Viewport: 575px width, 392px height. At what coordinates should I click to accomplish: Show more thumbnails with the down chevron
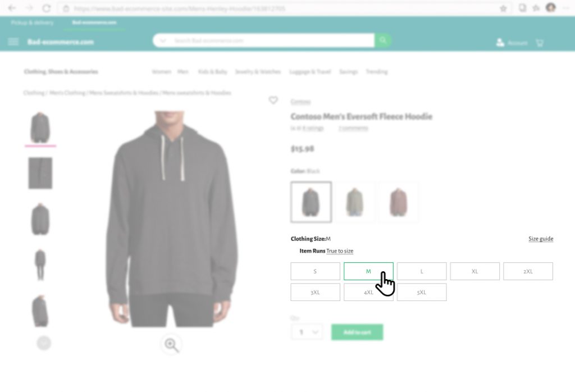tap(44, 343)
